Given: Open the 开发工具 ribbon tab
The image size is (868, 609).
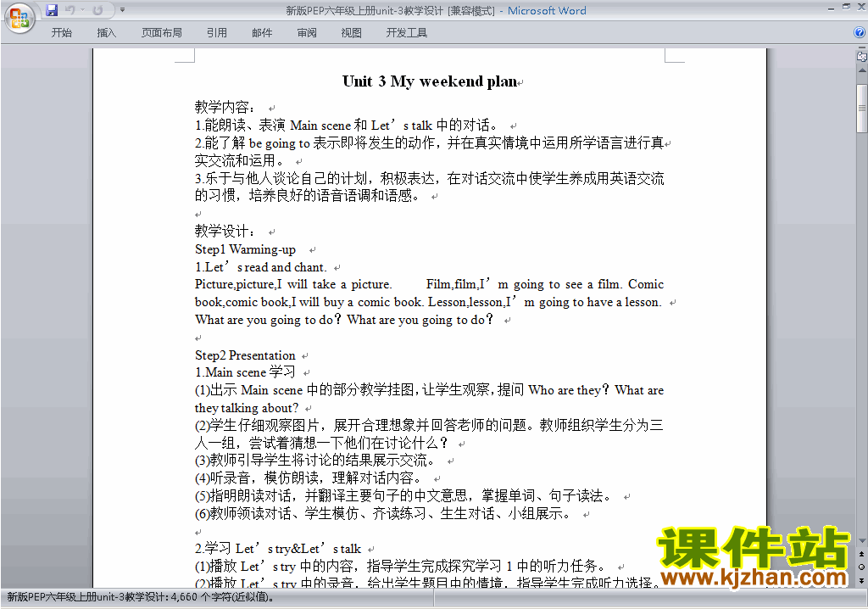Looking at the screenshot, I should [x=407, y=33].
